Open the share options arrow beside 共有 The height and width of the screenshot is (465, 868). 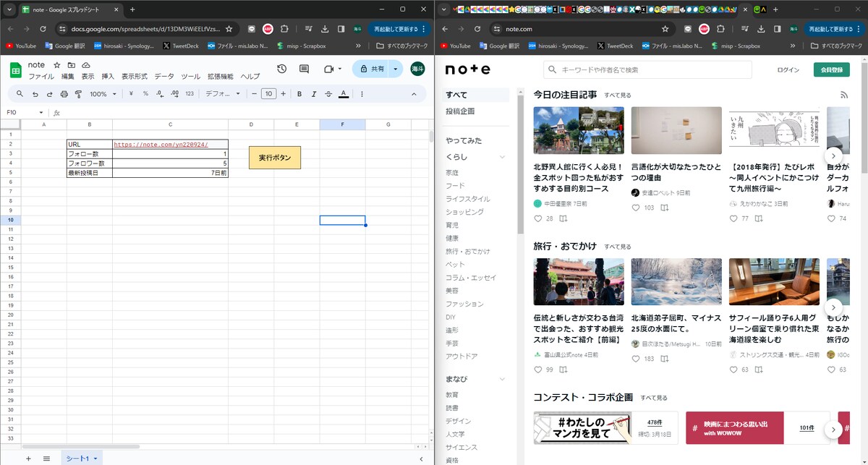coord(396,69)
